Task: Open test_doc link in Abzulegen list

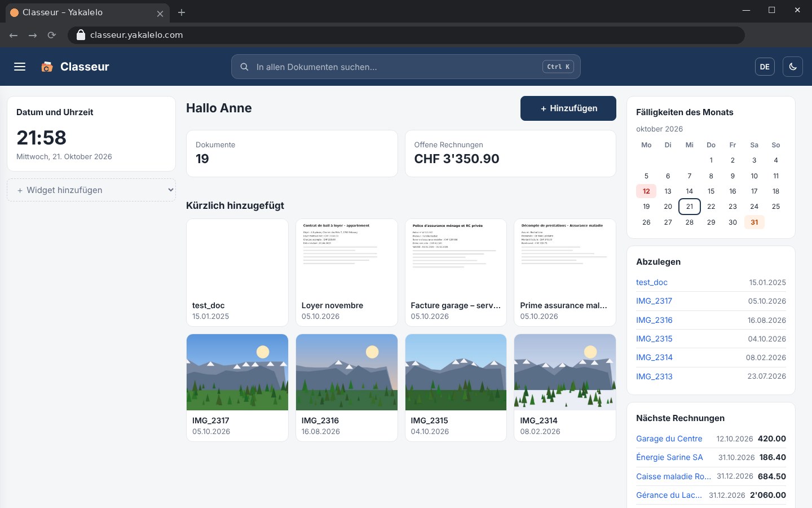Action: coord(652,282)
